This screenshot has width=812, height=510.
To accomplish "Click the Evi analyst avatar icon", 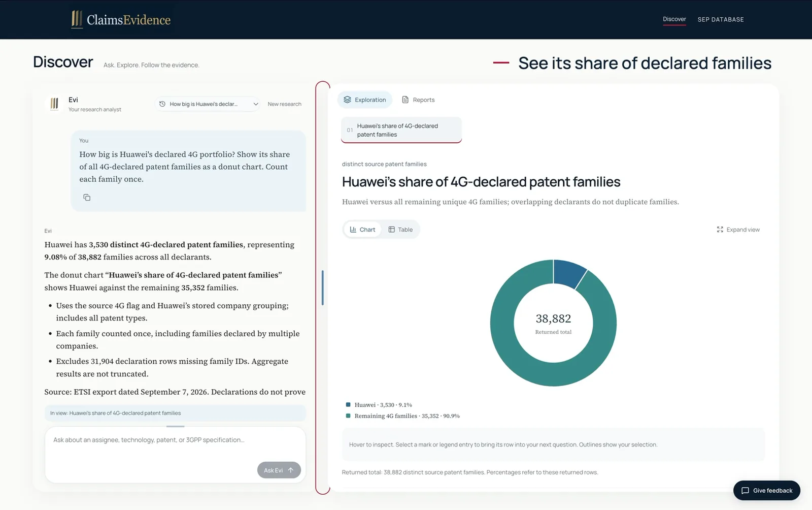I will click(x=54, y=104).
